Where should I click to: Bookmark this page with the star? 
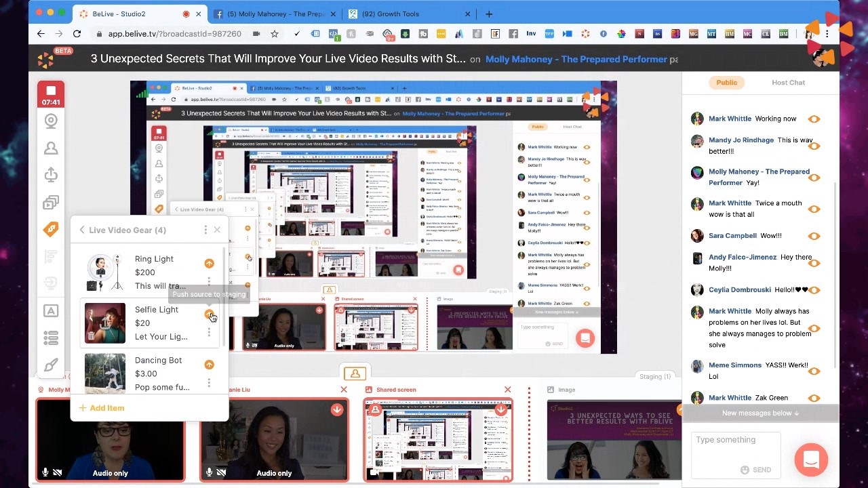point(274,33)
